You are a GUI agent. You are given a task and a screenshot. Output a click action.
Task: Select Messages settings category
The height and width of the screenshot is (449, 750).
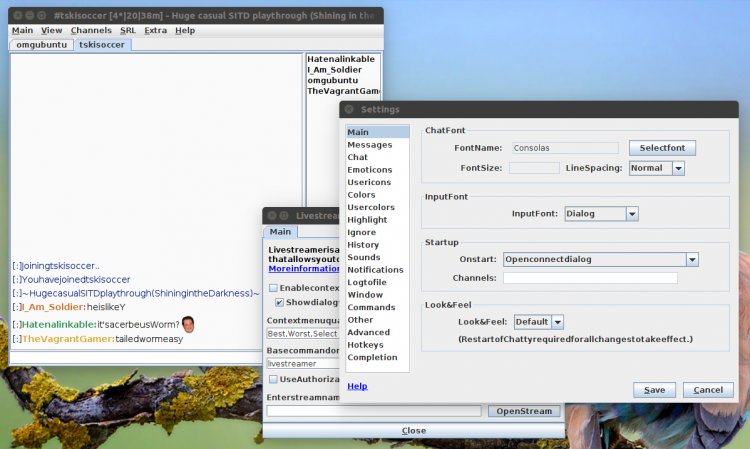[377, 145]
